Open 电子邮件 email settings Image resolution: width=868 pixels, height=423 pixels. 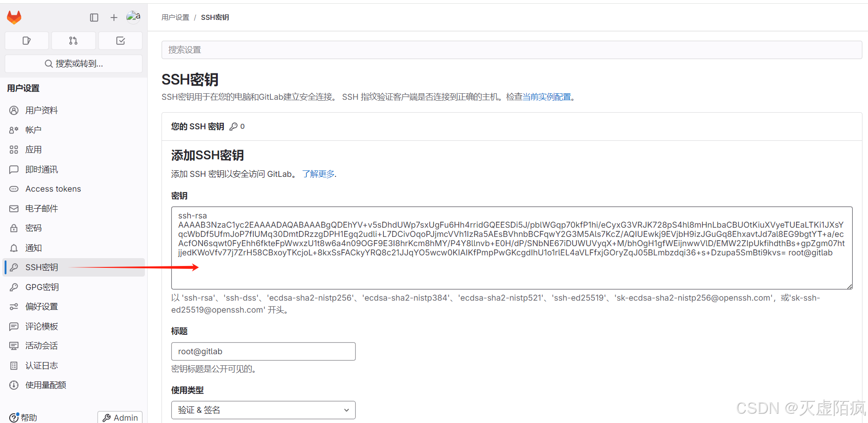point(74,209)
